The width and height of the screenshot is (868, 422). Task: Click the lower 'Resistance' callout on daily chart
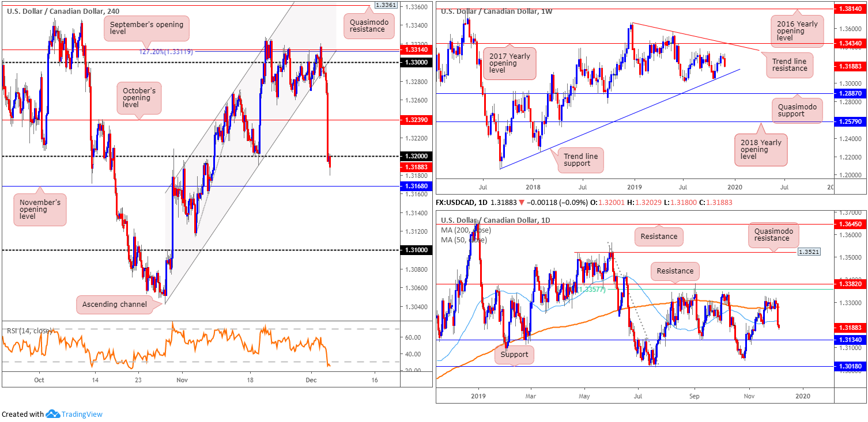tap(675, 271)
